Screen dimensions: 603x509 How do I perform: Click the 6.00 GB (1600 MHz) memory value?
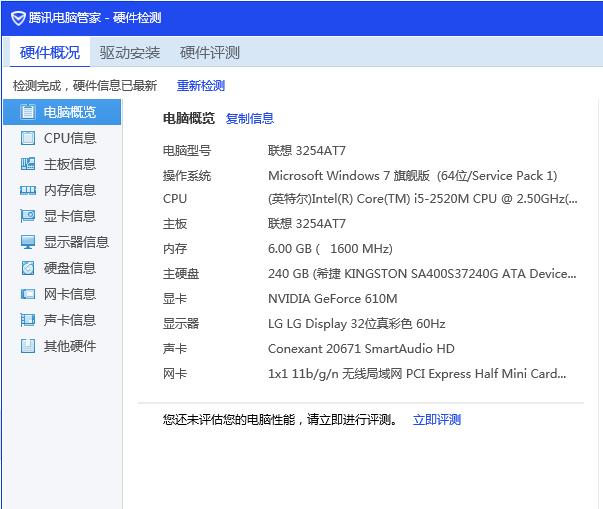pyautogui.click(x=330, y=249)
